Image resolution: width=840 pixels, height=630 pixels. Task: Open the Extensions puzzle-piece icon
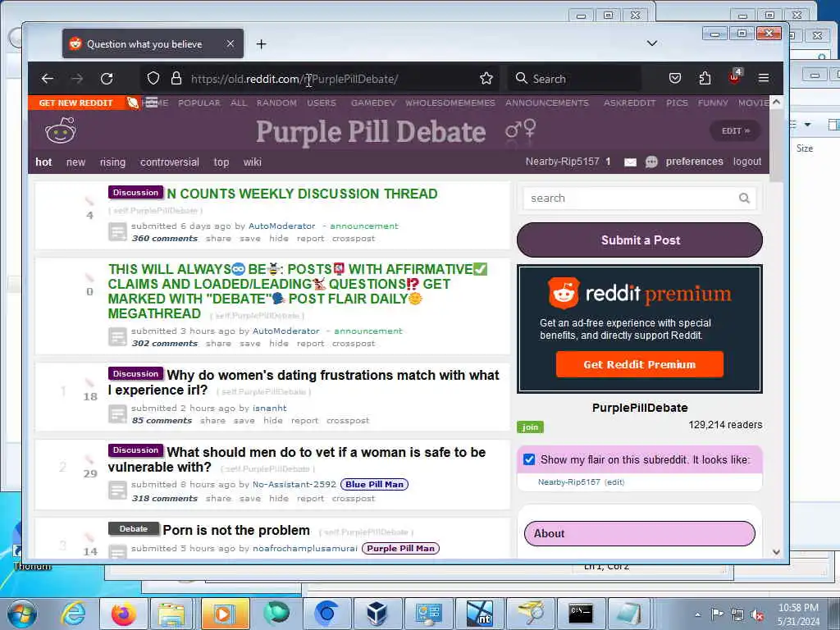(x=705, y=79)
